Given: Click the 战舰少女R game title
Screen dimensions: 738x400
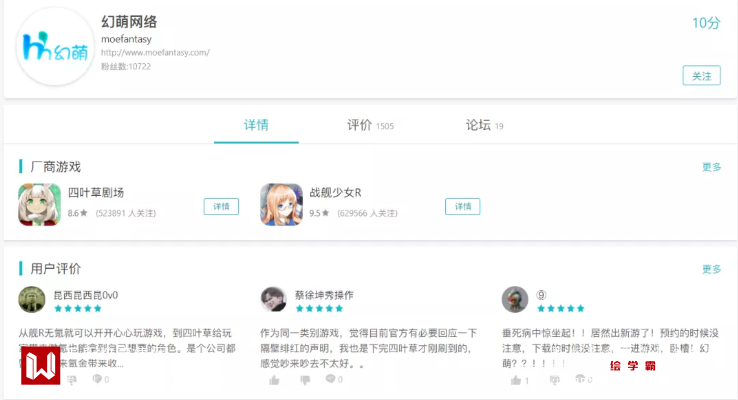Looking at the screenshot, I should 336,192.
